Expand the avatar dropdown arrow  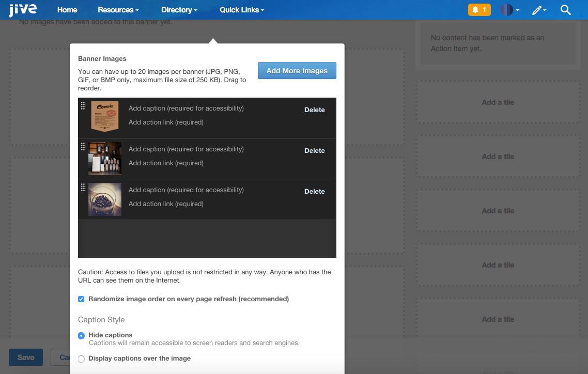coord(517,9)
